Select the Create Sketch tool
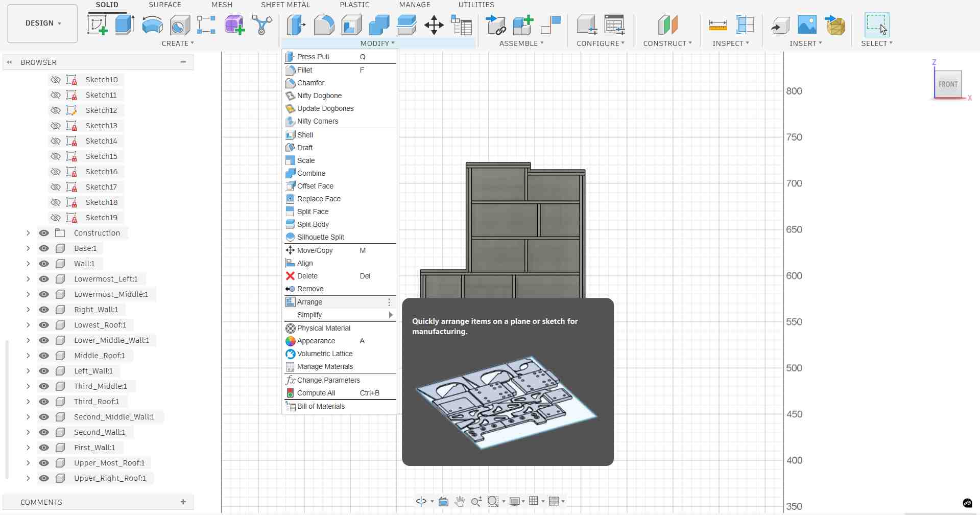Screen dimensions: 980x515 point(97,25)
